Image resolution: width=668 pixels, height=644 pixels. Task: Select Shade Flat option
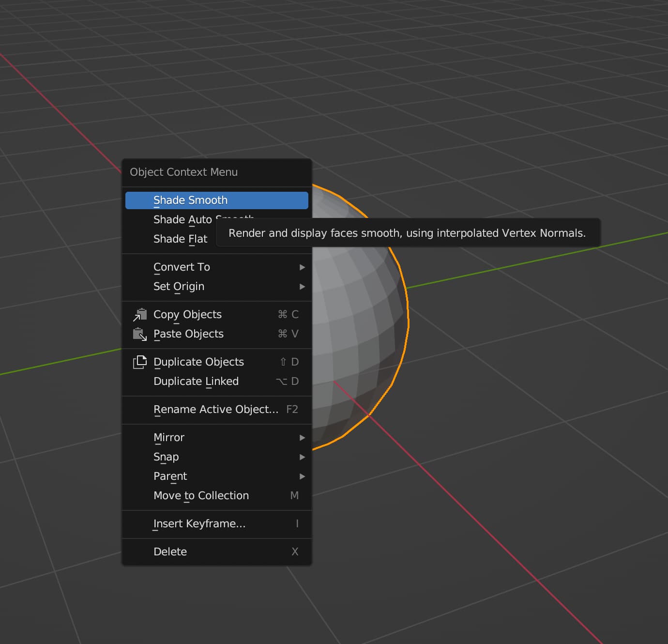coord(170,239)
